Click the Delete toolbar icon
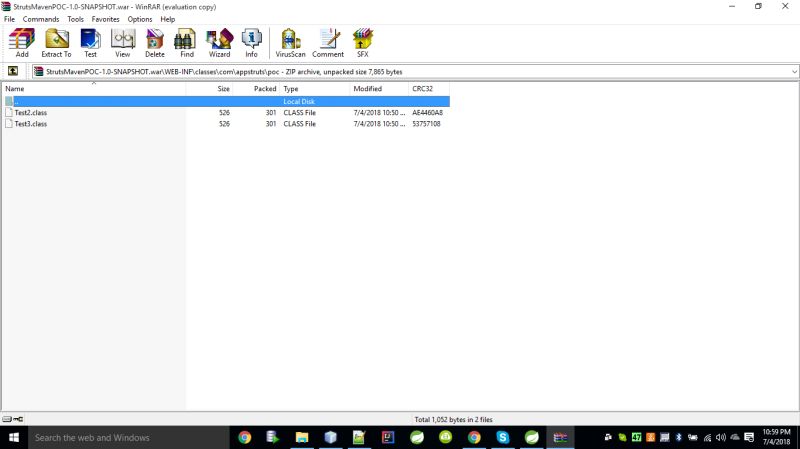Screen dimensions: 800x449 pos(155,43)
